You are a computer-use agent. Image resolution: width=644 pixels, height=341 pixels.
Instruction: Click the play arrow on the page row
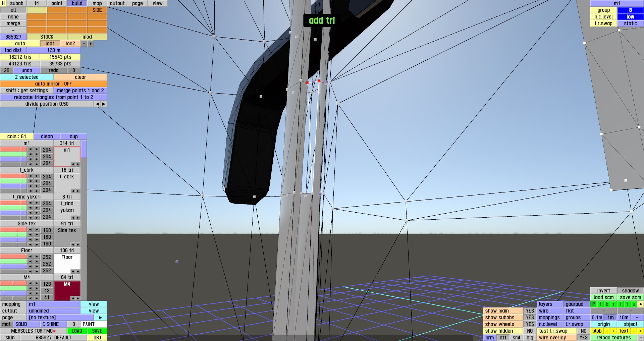tap(100, 318)
